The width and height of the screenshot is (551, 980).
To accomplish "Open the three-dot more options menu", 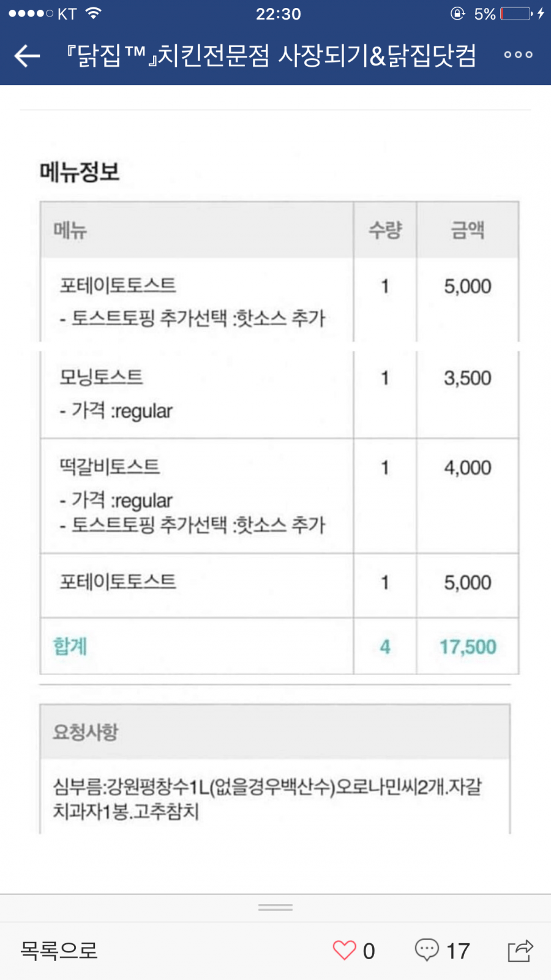I will click(x=518, y=55).
